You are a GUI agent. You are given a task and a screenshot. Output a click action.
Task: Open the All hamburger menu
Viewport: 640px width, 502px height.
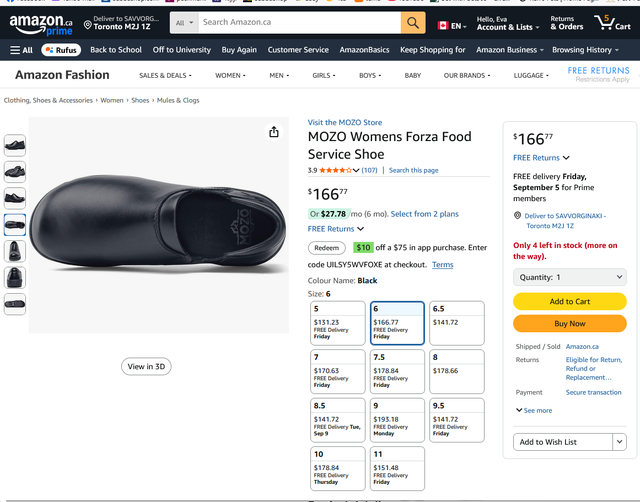pyautogui.click(x=21, y=50)
